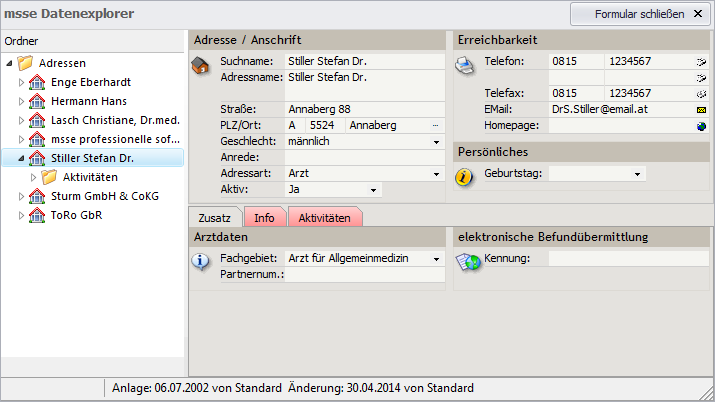Click the fax send icon in the Telefax row
The height and width of the screenshot is (402, 715).
pyautogui.click(x=701, y=94)
